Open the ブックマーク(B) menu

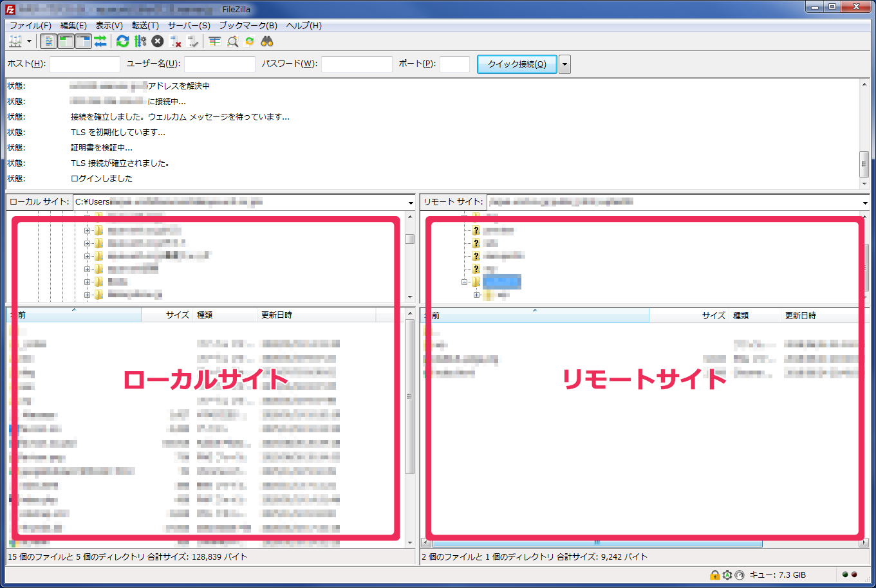click(x=248, y=26)
